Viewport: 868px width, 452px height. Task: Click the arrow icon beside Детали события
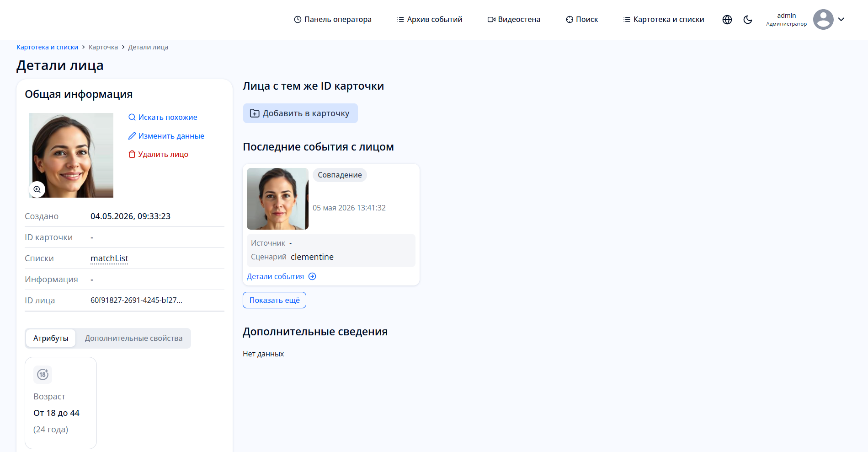click(x=312, y=276)
